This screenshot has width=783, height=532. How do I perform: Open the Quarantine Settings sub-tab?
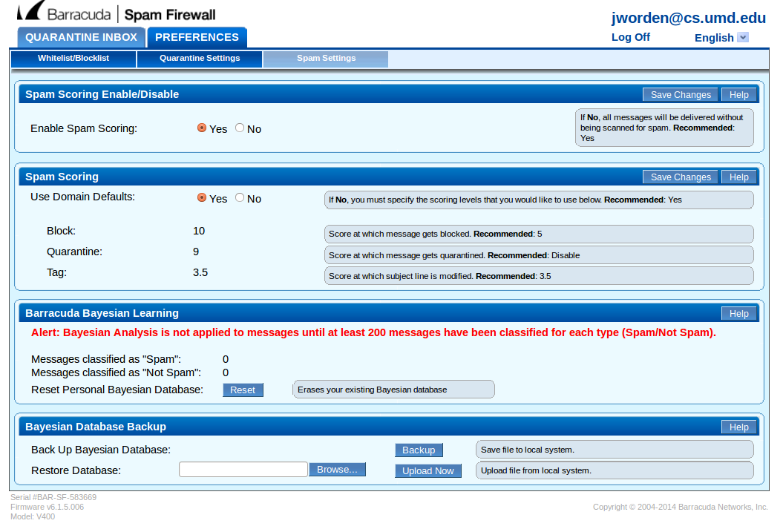point(200,59)
